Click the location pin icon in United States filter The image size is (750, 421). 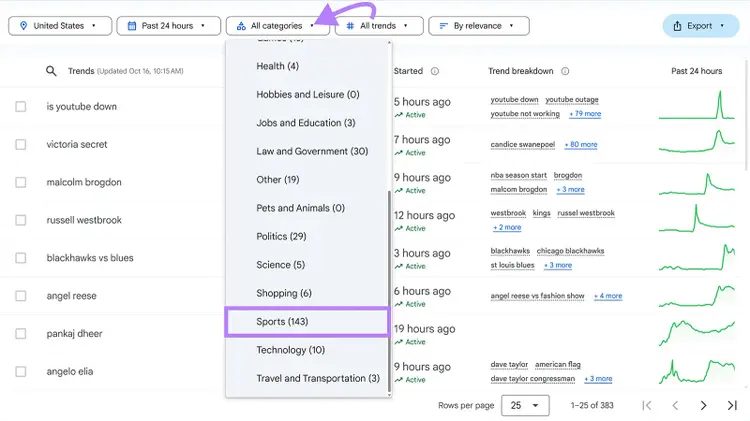(23, 26)
